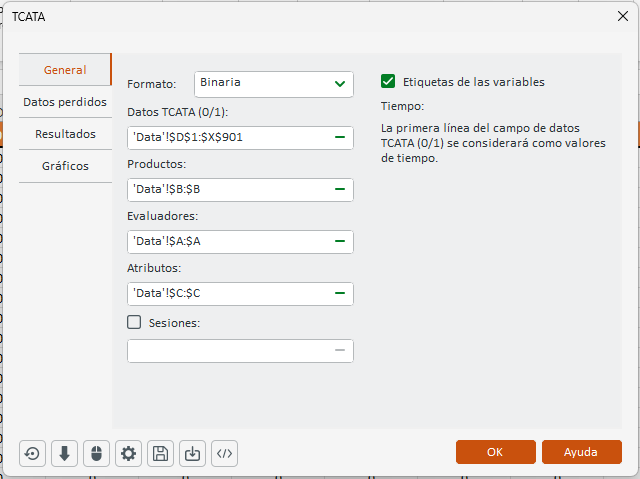This screenshot has height=479, width=640.
Task: Click range selector icon for Productos field
Action: [x=340, y=189]
